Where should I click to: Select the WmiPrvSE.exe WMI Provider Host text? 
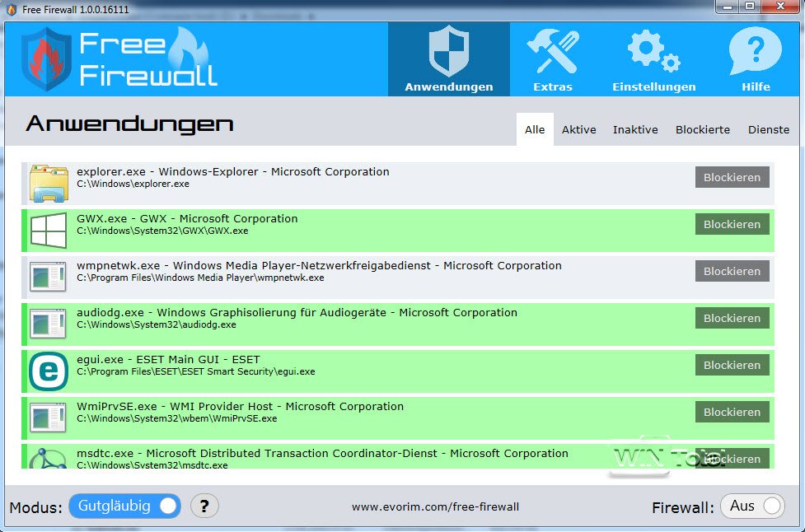click(240, 406)
